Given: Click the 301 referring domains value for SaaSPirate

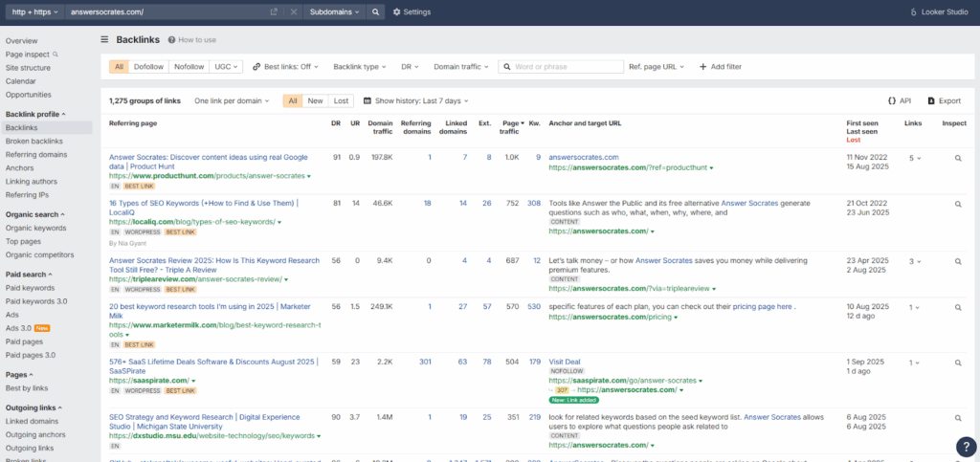Looking at the screenshot, I should [x=425, y=362].
